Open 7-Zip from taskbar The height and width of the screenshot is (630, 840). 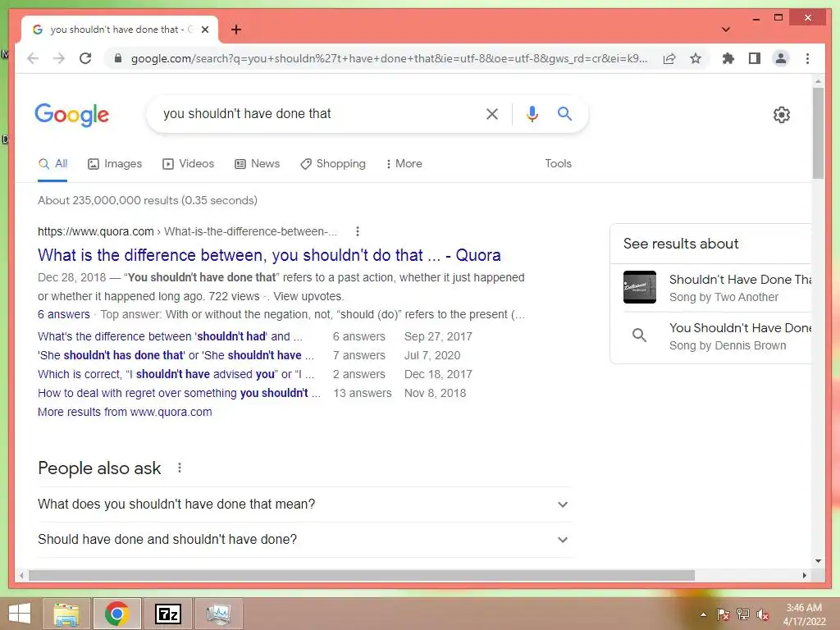tap(167, 614)
